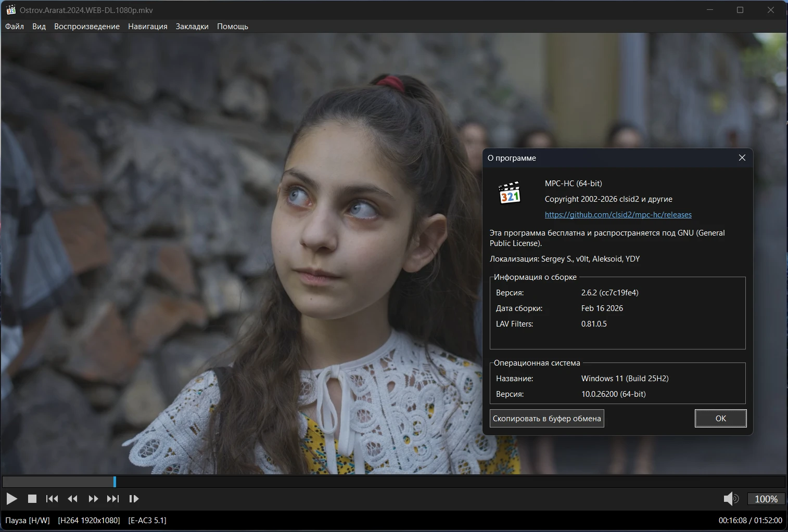This screenshot has height=532, width=788.
Task: Open the Вид menu
Action: click(39, 27)
